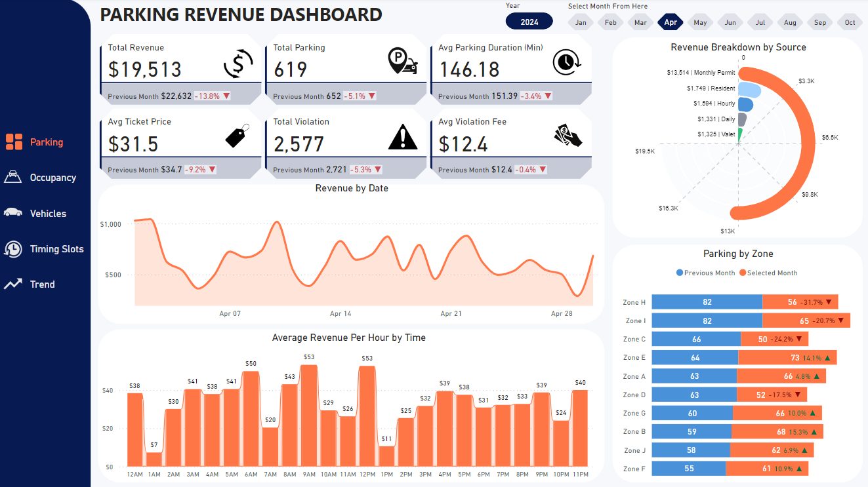The image size is (868, 487).
Task: Click the Timing Slots clock icon
Action: 13,249
